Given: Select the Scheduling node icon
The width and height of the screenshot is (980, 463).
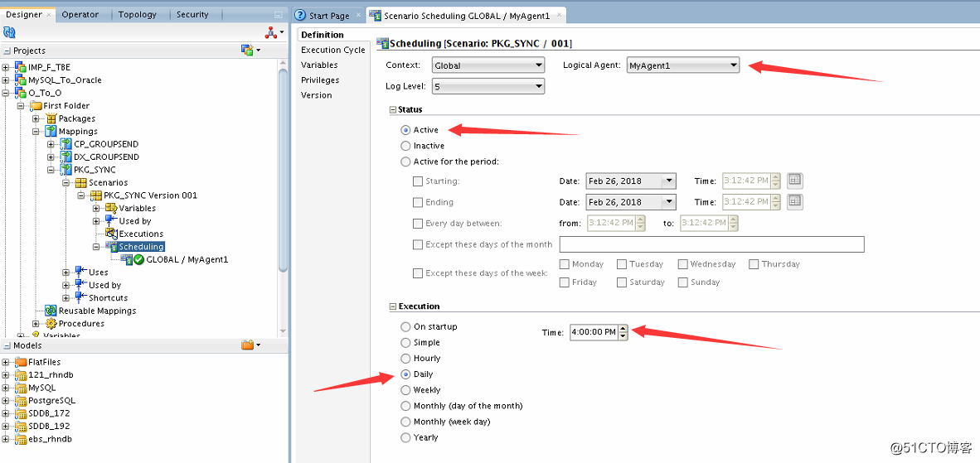Looking at the screenshot, I should 111,247.
